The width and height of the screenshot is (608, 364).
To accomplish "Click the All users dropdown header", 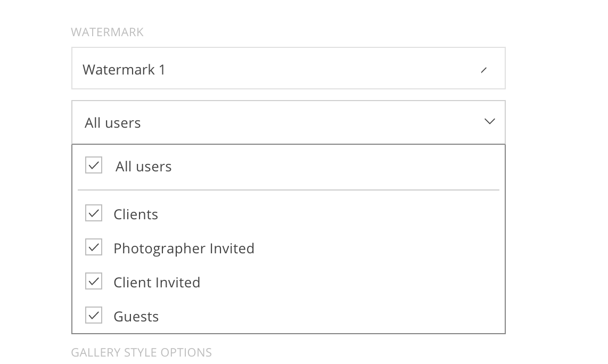I will [288, 122].
